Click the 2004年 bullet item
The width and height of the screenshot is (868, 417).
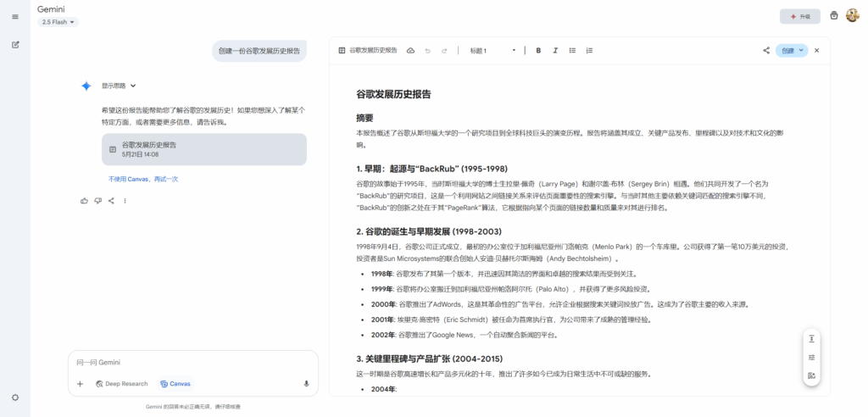pos(384,389)
